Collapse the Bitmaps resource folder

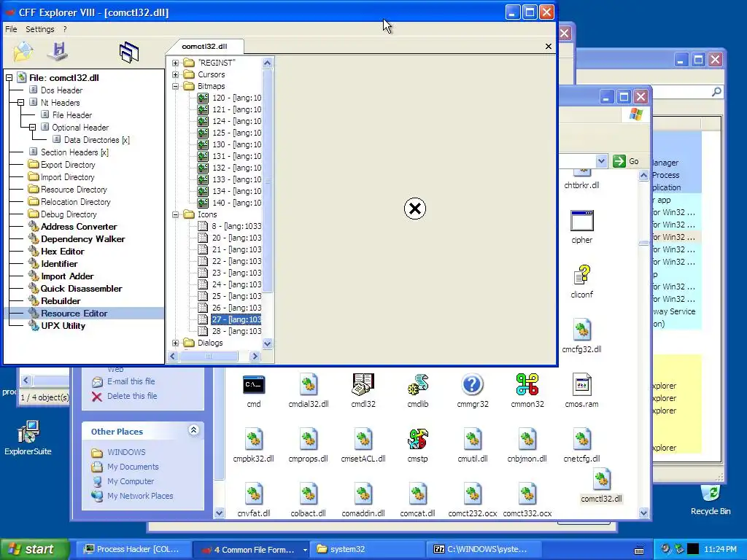[175, 86]
